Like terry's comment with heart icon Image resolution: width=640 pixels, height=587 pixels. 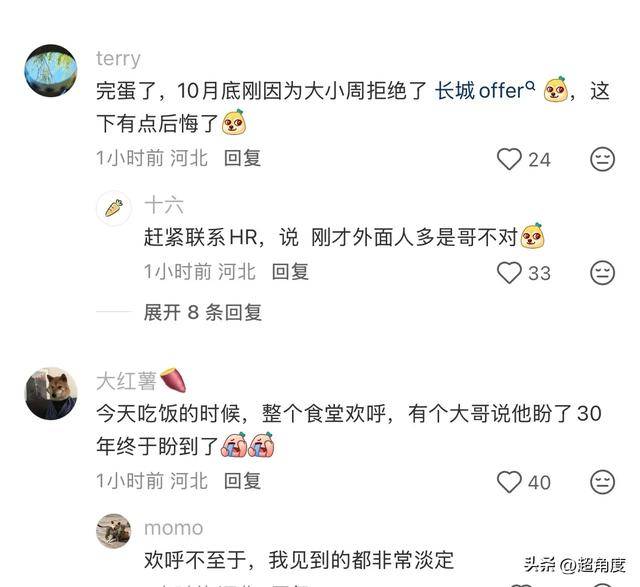pos(509,159)
